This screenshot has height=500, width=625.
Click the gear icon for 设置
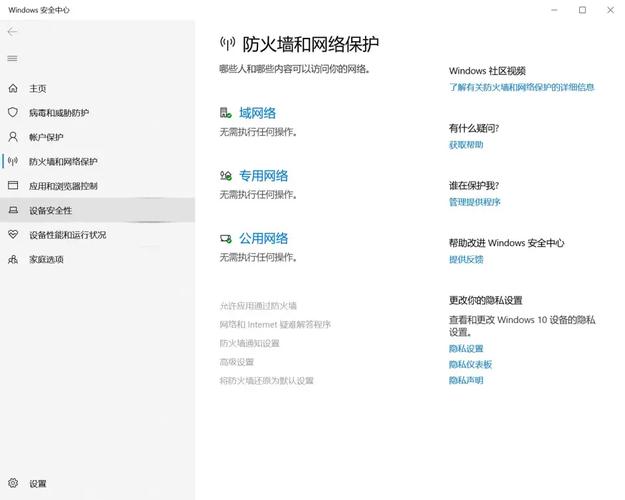[x=13, y=483]
